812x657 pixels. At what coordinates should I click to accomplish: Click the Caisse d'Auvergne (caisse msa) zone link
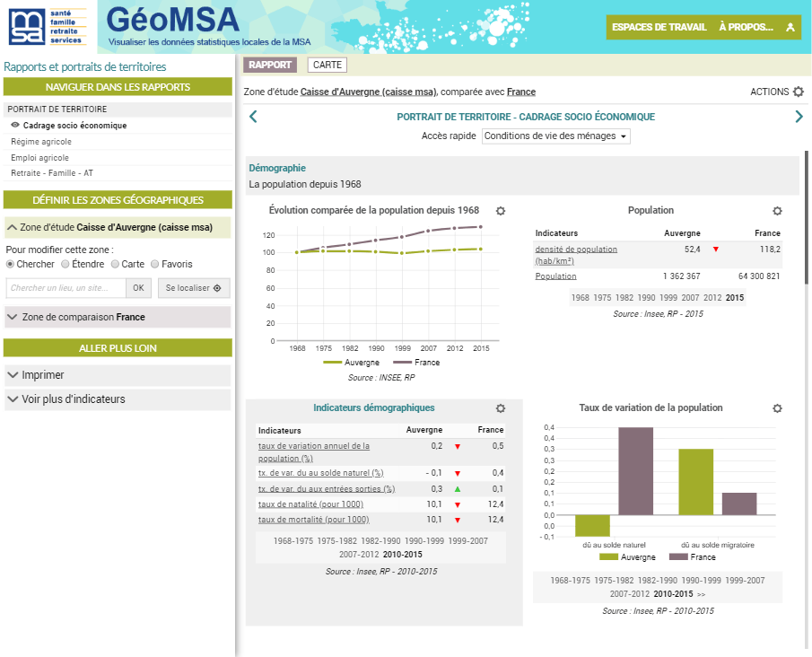[x=368, y=92]
